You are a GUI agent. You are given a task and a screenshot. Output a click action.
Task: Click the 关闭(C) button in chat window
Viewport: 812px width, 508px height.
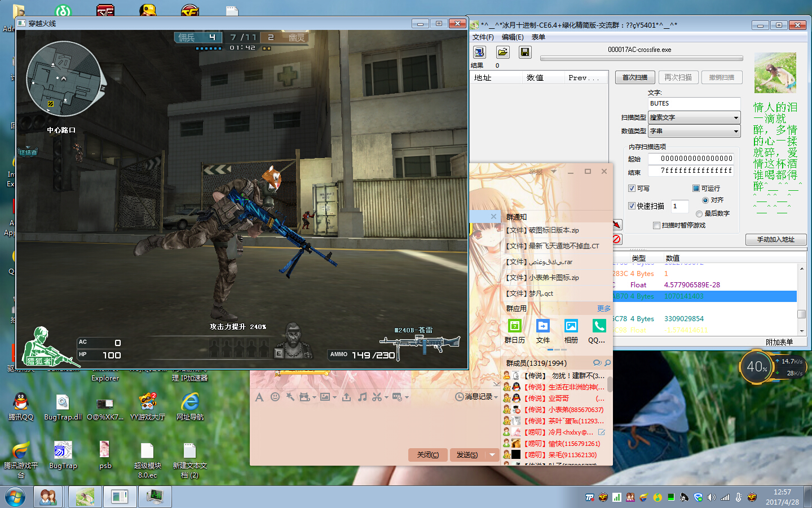point(428,455)
